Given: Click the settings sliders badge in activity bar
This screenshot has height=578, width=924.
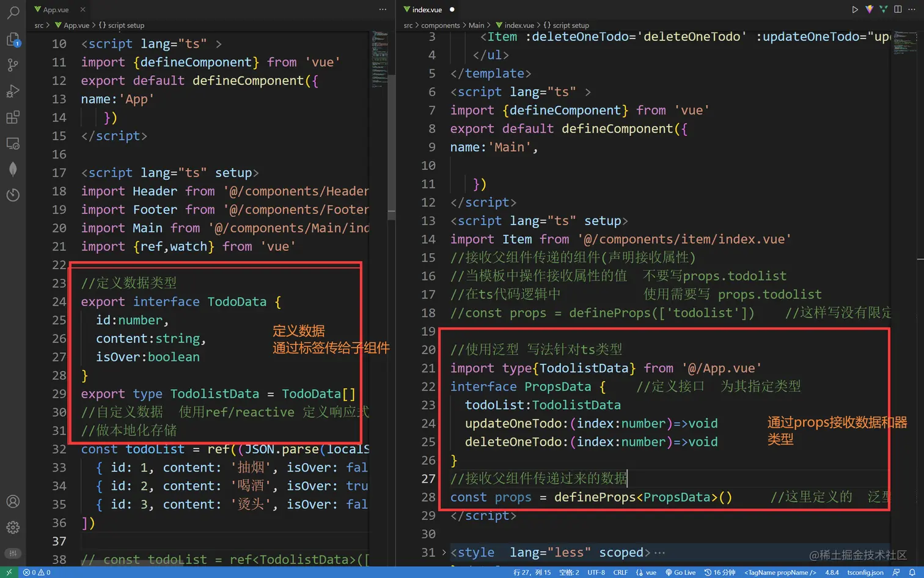Looking at the screenshot, I should [x=13, y=553].
